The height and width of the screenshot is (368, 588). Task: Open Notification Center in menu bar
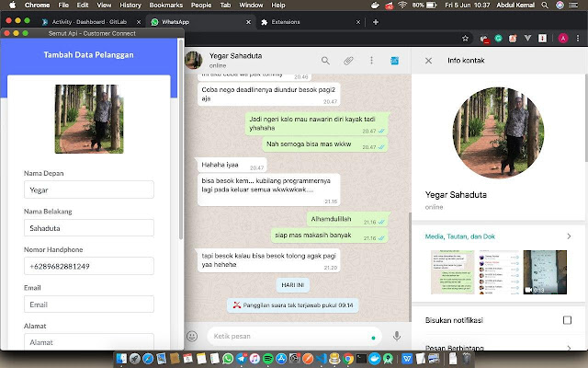573,6
